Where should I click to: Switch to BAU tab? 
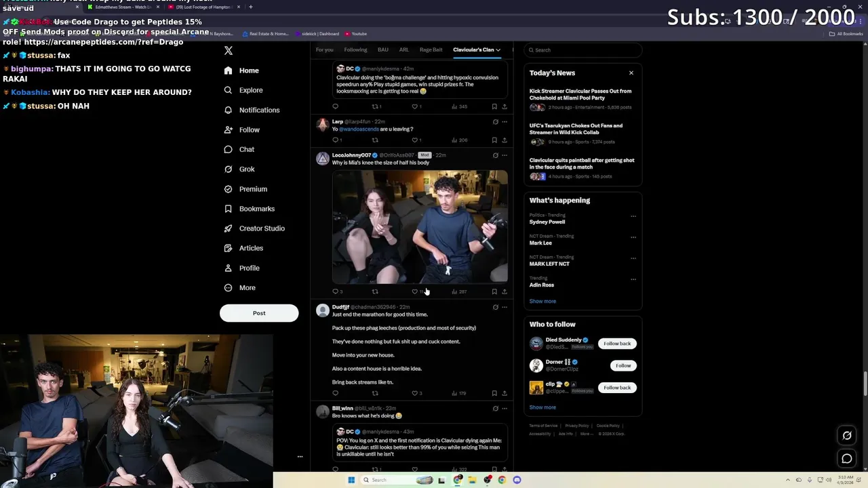pos(383,49)
